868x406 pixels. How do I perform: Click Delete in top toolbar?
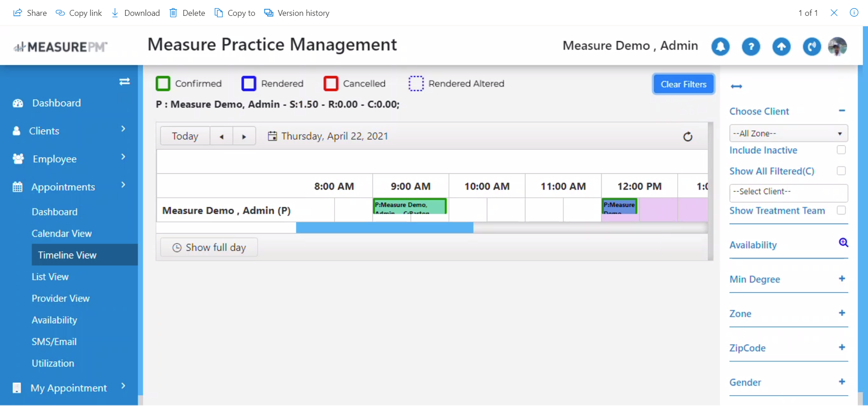tap(187, 13)
